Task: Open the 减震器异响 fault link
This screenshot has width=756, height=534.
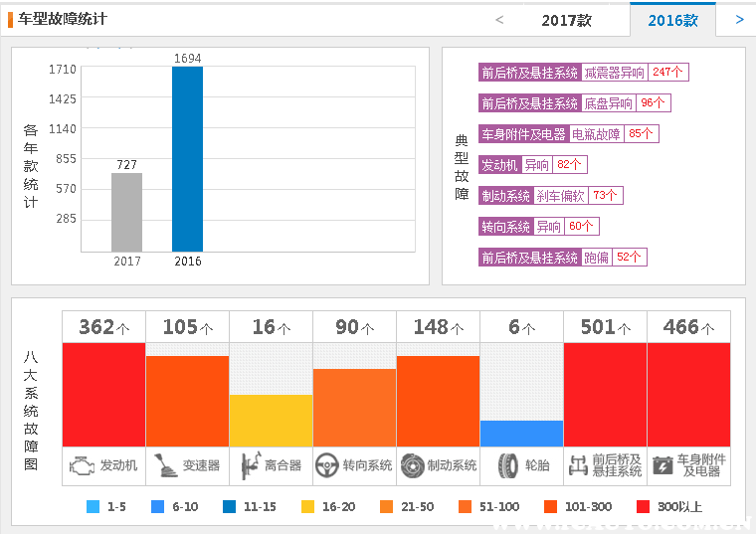Action: [615, 73]
